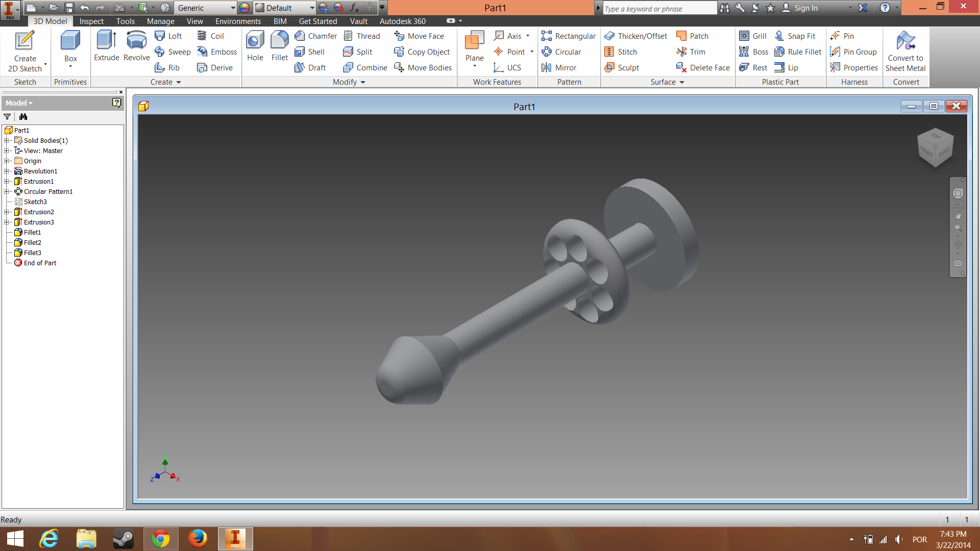Expand the Modify panel dropdown
980x551 pixels.
tap(363, 82)
